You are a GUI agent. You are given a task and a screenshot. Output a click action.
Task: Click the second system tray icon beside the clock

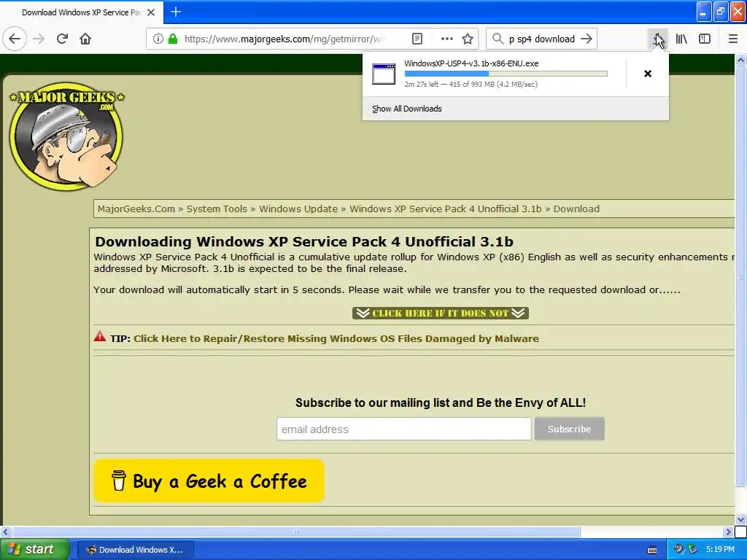693,550
